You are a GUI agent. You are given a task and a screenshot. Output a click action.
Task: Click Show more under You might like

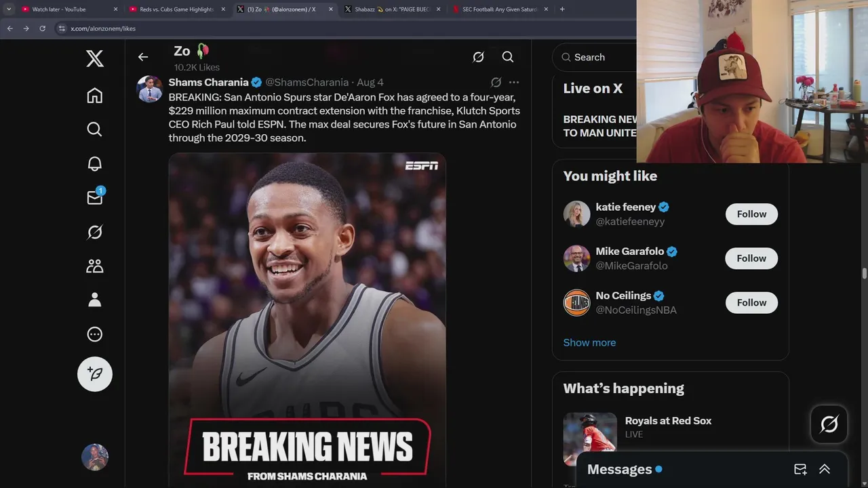click(589, 342)
